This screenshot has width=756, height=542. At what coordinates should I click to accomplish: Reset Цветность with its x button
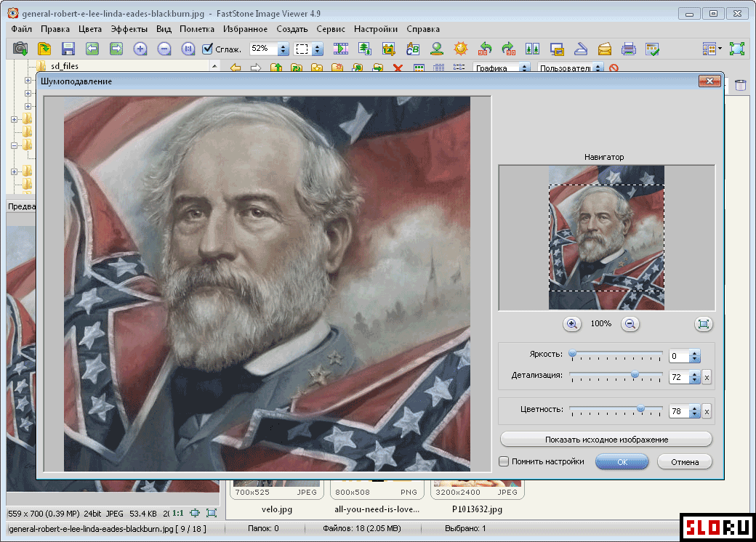click(707, 411)
